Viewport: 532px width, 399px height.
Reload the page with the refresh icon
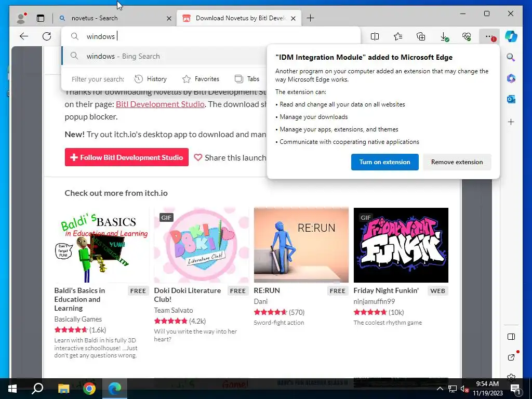coord(47,36)
